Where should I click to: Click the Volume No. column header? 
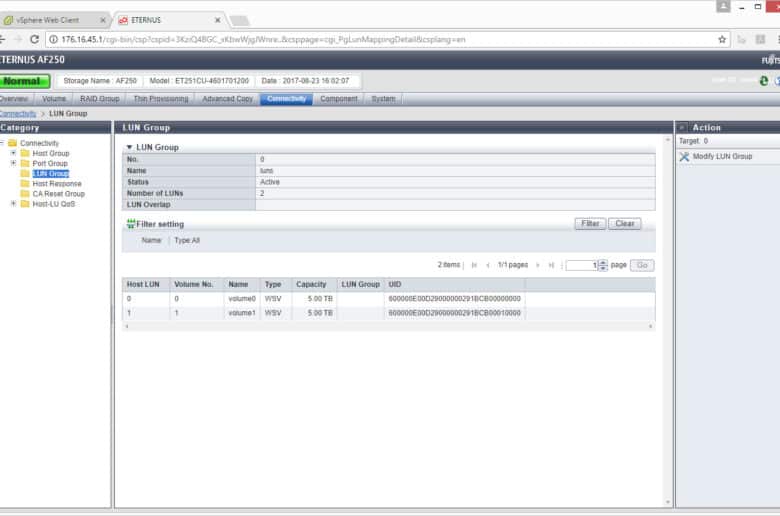pos(196,285)
